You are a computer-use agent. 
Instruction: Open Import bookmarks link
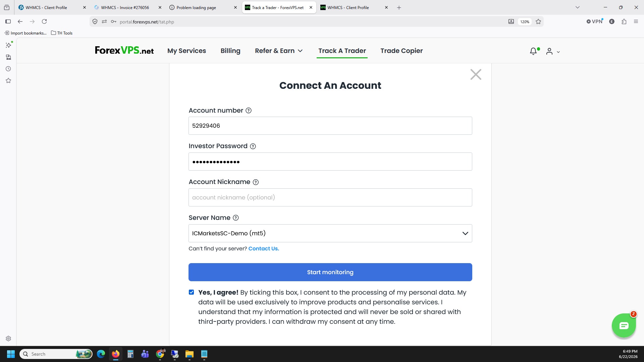[25, 33]
